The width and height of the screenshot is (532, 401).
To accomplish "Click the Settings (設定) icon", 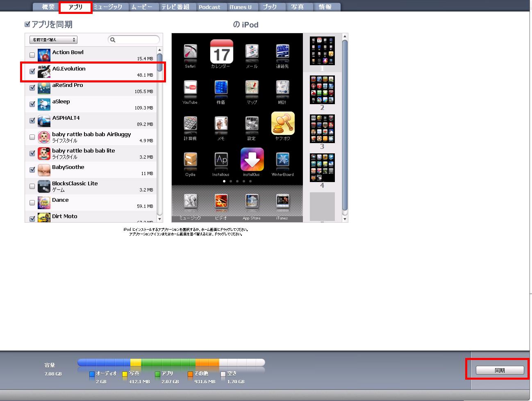I will coord(252,125).
